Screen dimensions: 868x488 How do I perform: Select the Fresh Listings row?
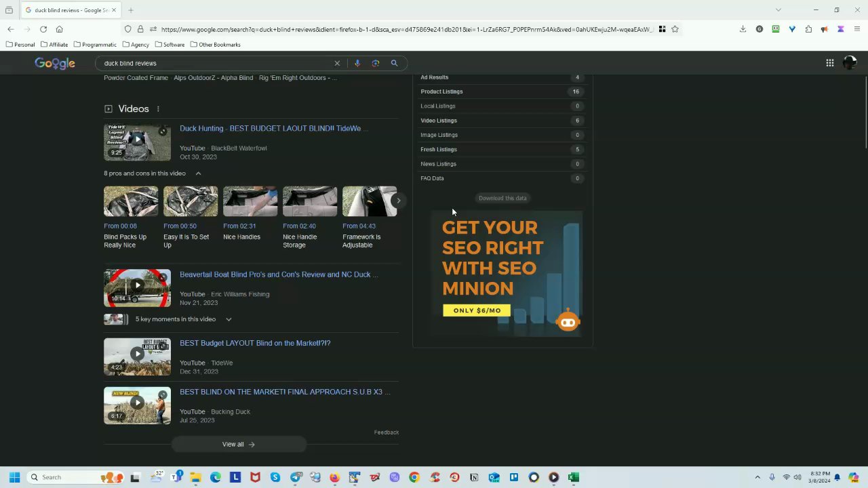tap(502, 149)
